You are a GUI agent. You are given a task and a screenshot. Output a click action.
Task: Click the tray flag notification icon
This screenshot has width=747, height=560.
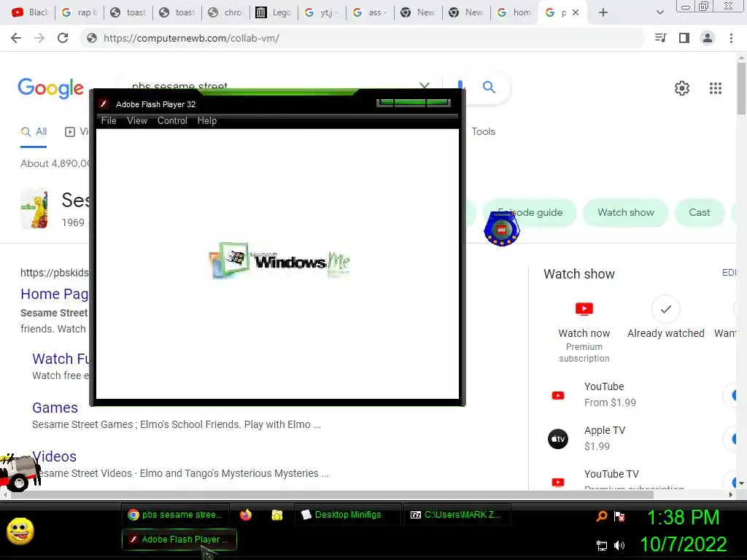(619, 516)
